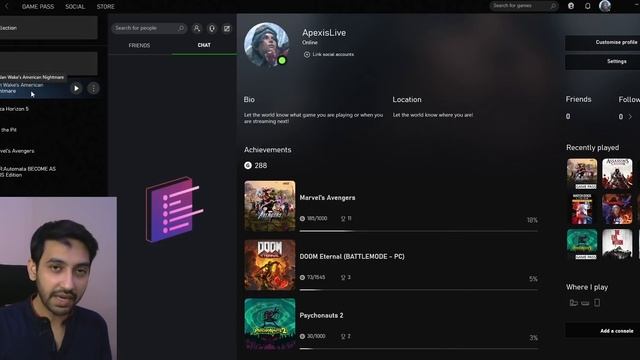Click Marvel's Avengers achievement title

327,198
